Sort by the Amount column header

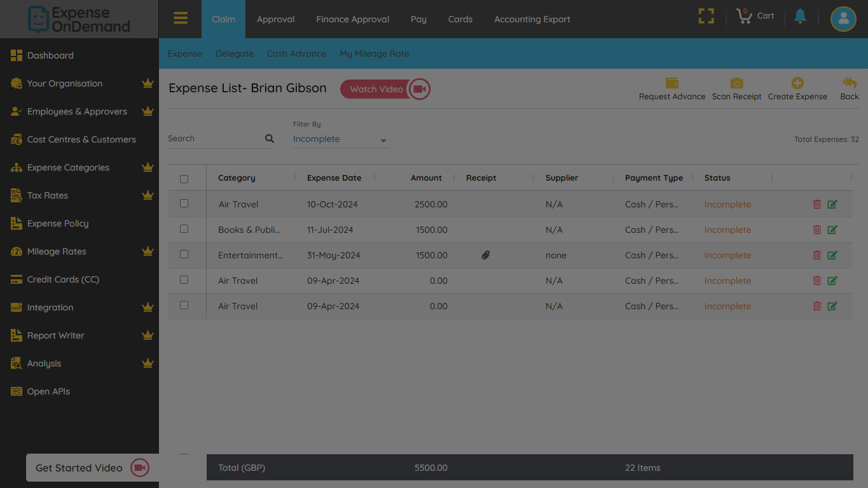coord(426,178)
